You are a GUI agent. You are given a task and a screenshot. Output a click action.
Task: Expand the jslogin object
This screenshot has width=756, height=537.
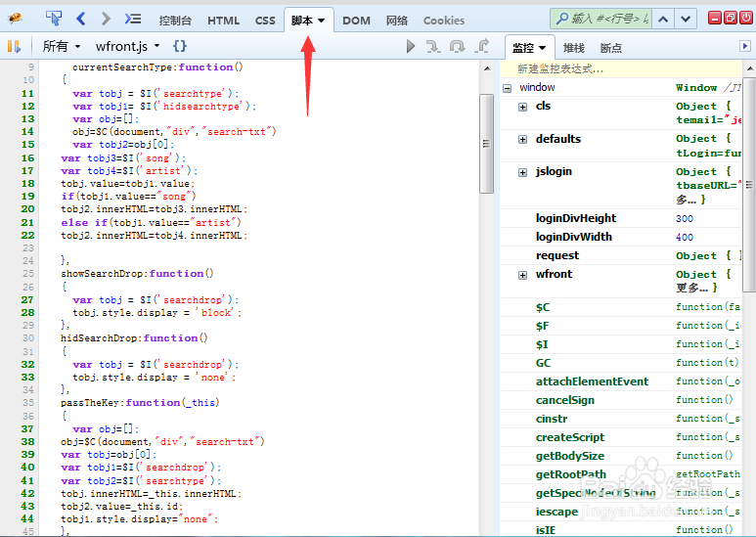[x=522, y=172]
